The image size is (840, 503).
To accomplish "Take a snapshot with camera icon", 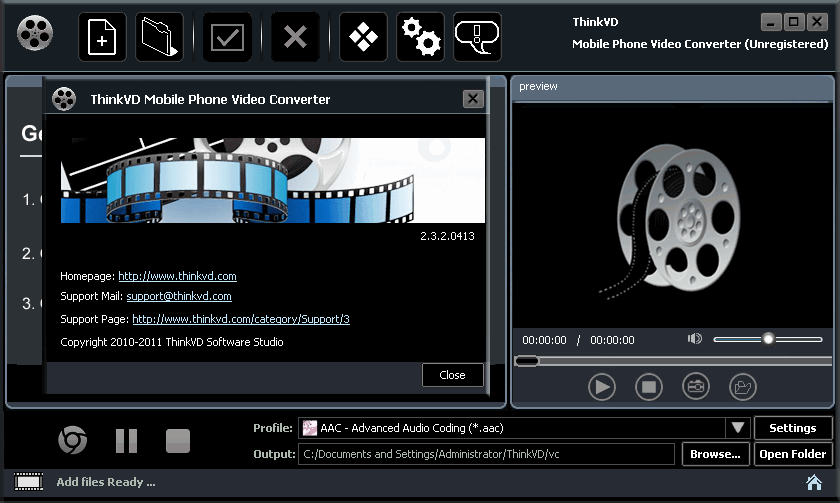I will point(696,387).
